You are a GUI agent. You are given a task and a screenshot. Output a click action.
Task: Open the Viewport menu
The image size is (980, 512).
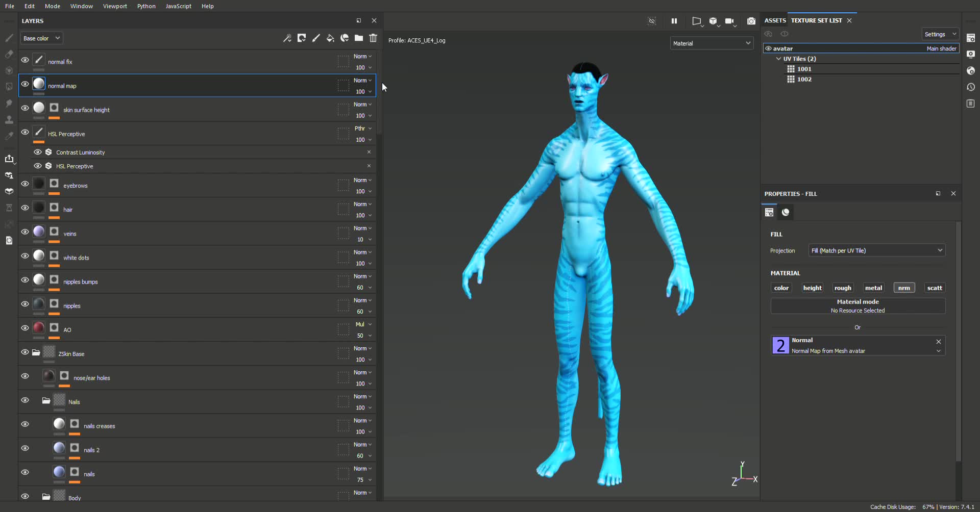[x=115, y=6]
